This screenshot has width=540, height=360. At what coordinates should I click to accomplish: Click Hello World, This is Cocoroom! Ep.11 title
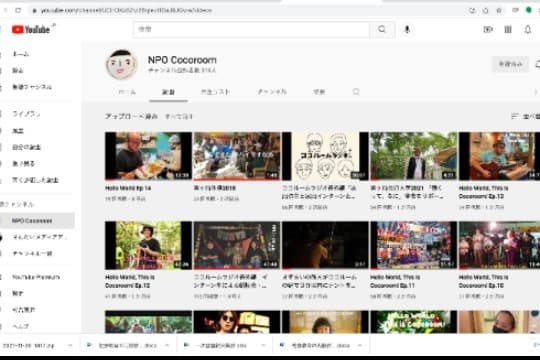(x=395, y=281)
